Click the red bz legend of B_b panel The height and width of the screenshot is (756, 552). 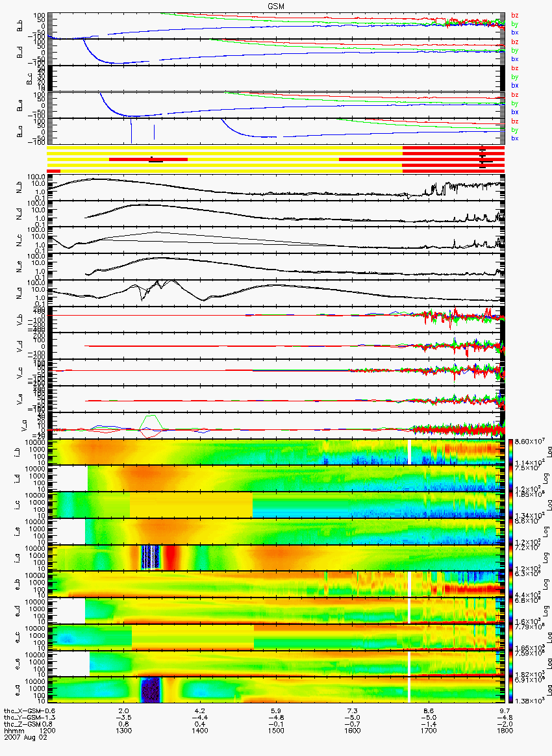[x=514, y=16]
